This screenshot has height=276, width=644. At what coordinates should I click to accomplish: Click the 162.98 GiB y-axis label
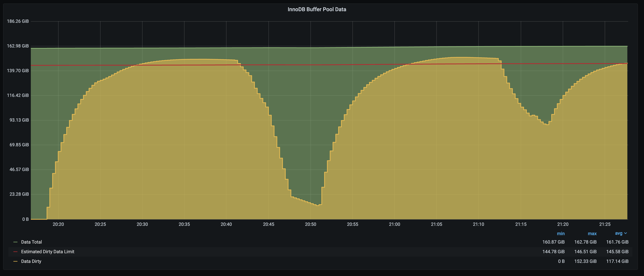pos(18,46)
